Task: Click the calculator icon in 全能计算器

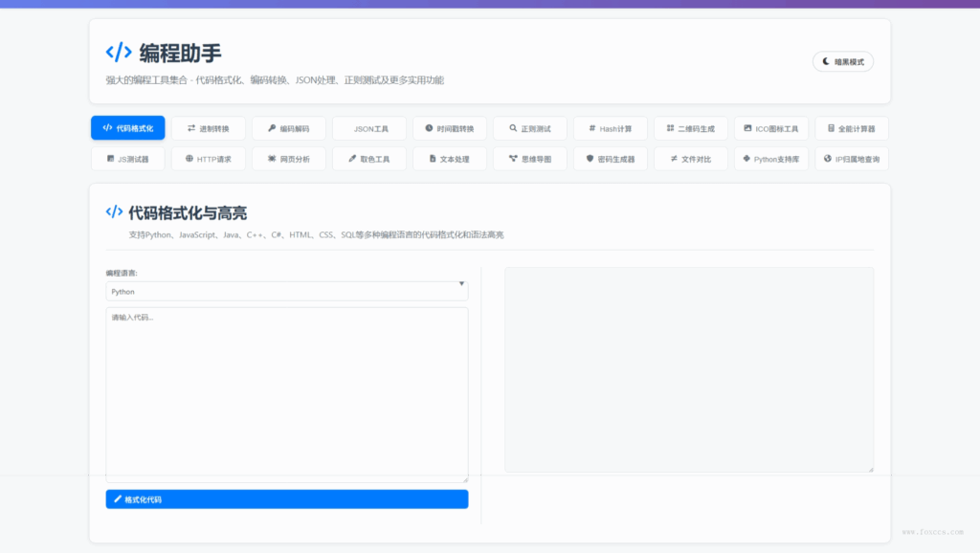Action: 831,128
